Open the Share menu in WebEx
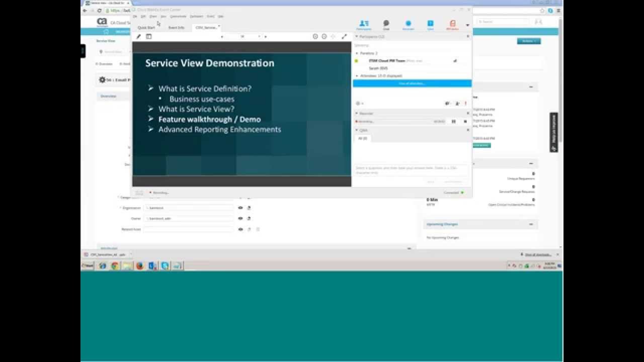 coord(153,16)
